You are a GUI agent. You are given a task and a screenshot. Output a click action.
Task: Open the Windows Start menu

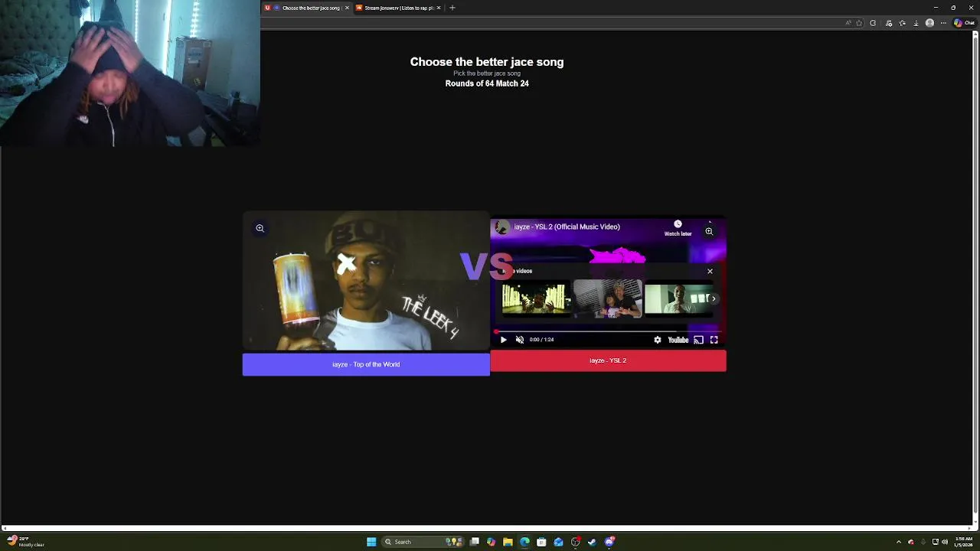[x=371, y=542]
